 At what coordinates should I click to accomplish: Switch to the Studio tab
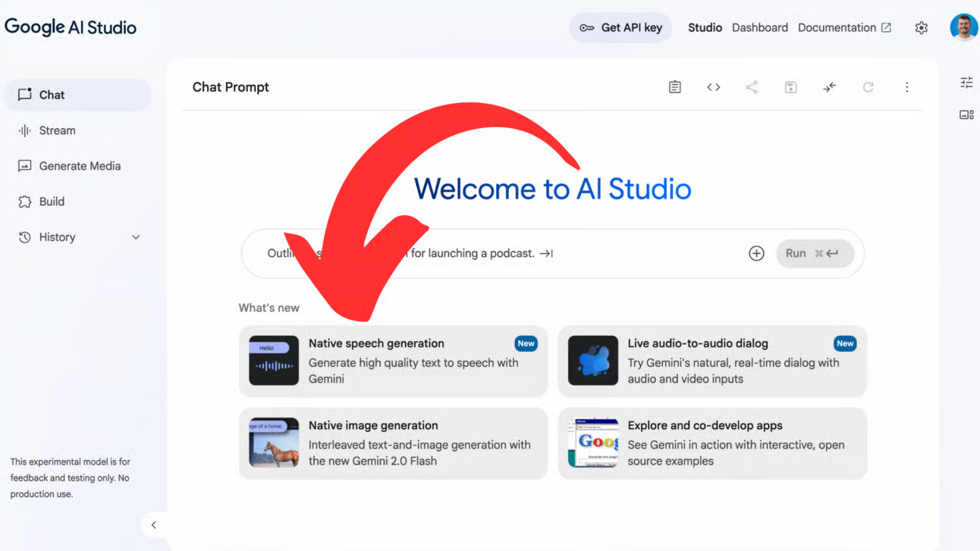click(x=705, y=28)
